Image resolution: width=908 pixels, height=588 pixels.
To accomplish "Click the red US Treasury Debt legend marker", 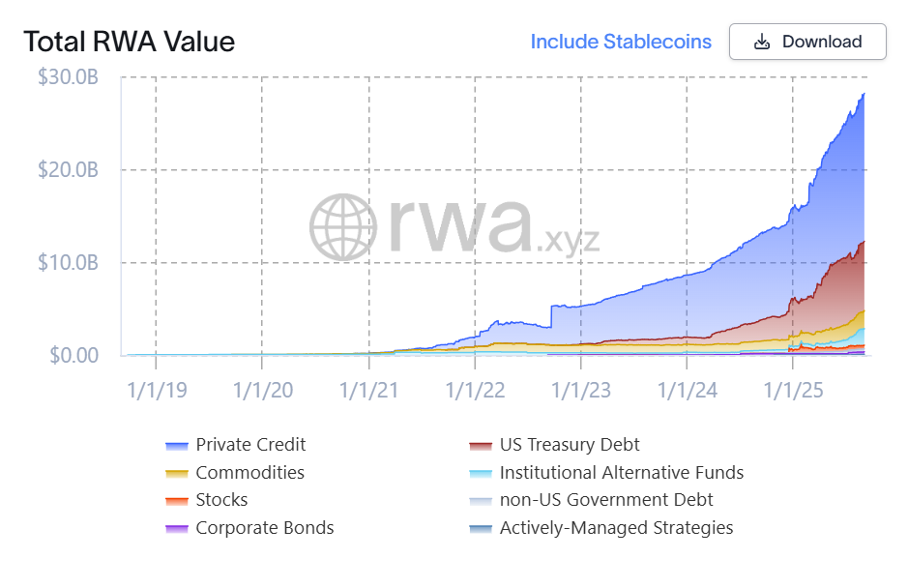I will coord(479,445).
